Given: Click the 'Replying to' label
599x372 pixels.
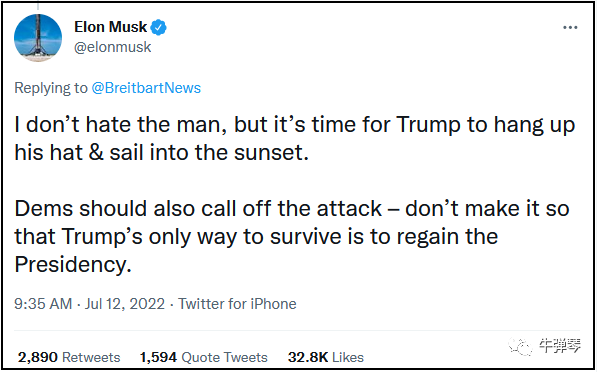Looking at the screenshot, I should click(51, 88).
